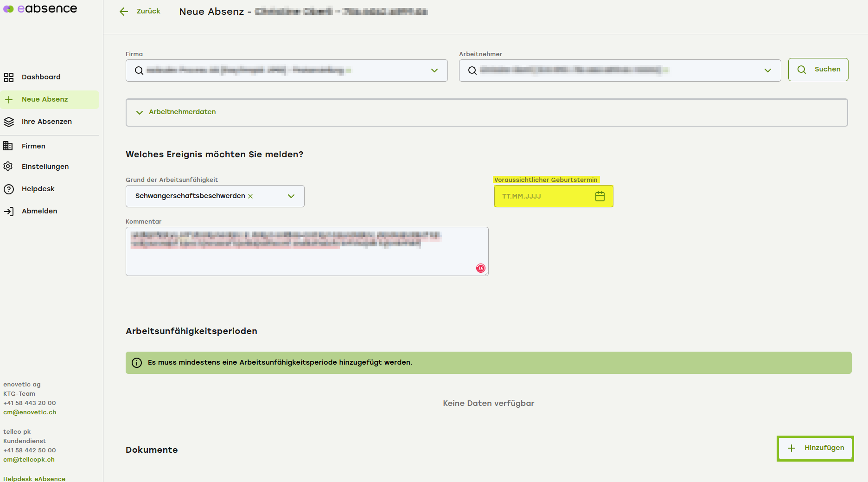Open Grund der Arbeitsunfähigkeit dropdown
868x482 pixels.
(x=291, y=196)
